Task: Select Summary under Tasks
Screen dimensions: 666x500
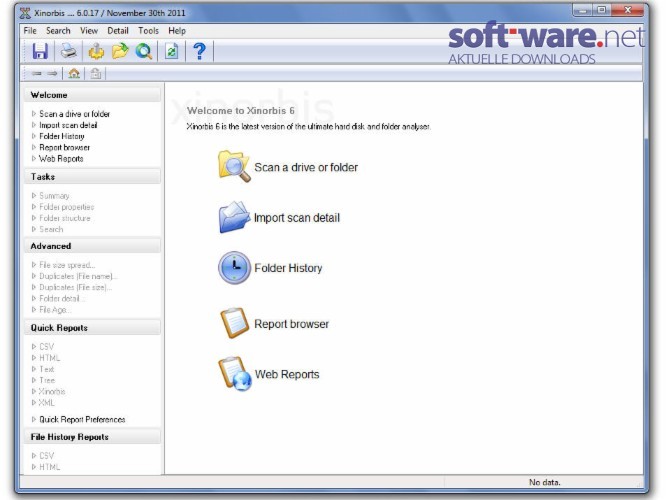Action: [x=54, y=196]
